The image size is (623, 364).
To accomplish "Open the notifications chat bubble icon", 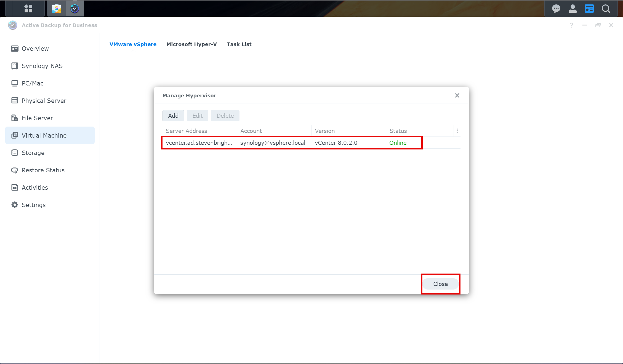I will coord(556,9).
